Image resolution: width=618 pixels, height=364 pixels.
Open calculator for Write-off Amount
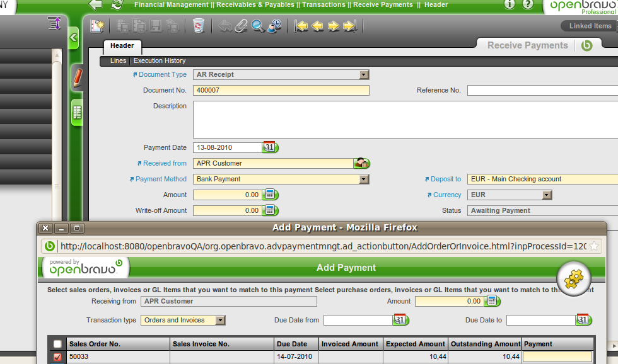271,210
